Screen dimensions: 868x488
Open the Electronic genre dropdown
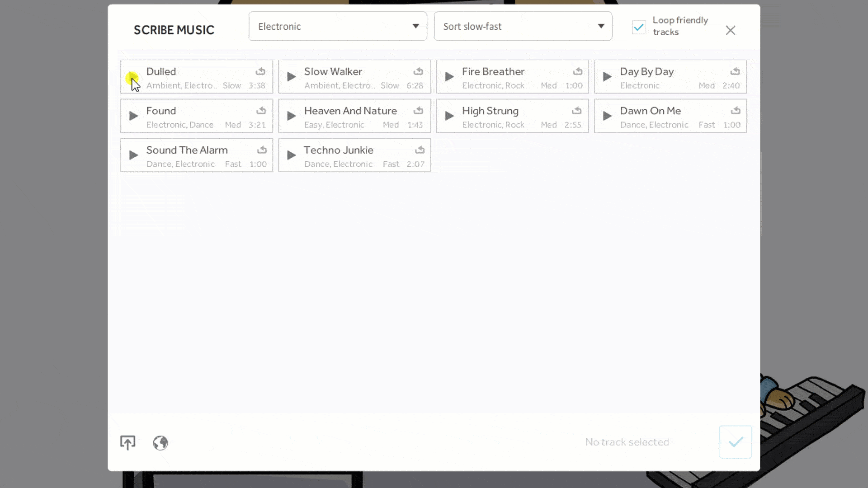pyautogui.click(x=338, y=26)
